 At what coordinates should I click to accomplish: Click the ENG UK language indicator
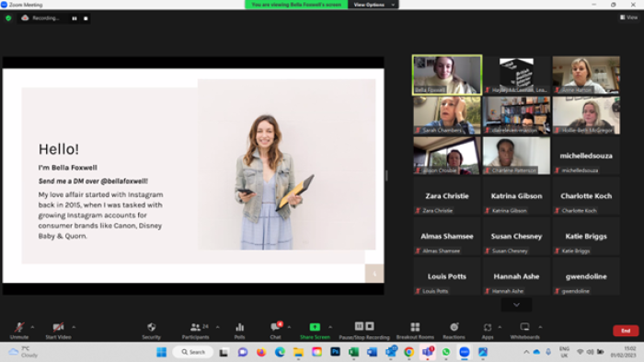pyautogui.click(x=564, y=352)
